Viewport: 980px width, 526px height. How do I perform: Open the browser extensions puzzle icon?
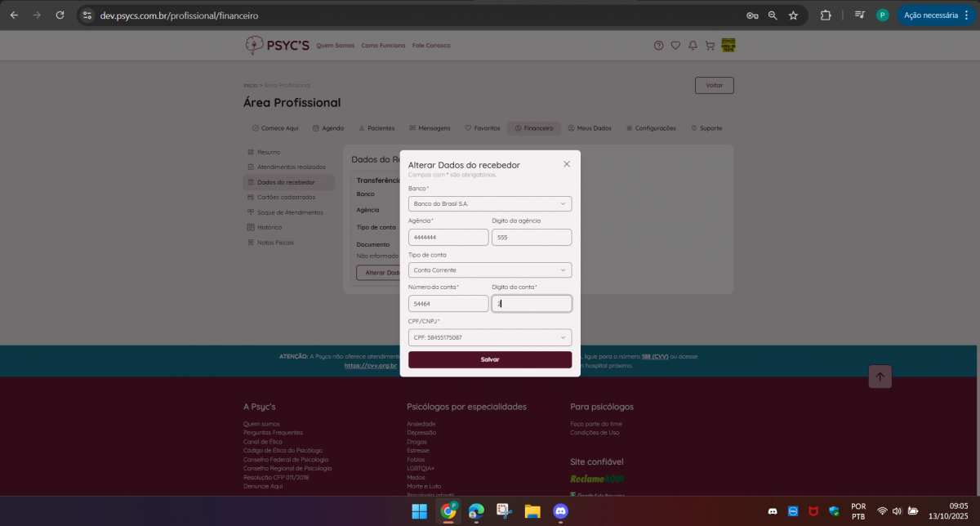pyautogui.click(x=826, y=15)
